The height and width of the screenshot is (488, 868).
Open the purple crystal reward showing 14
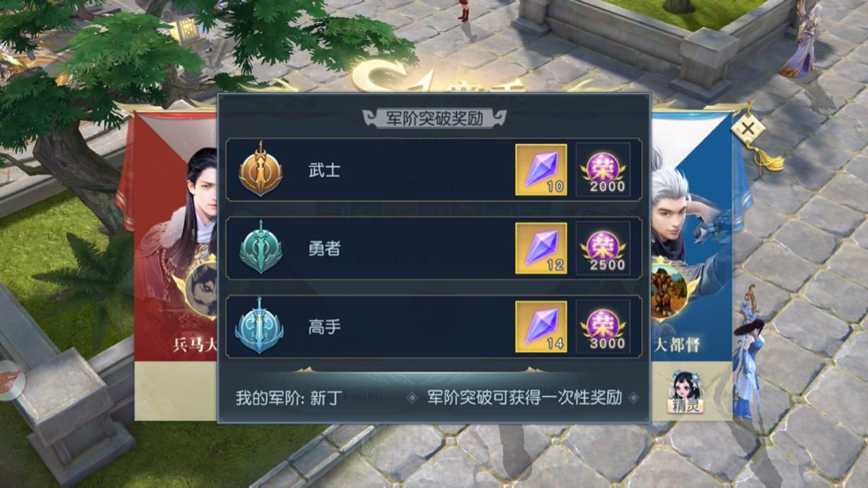(541, 326)
